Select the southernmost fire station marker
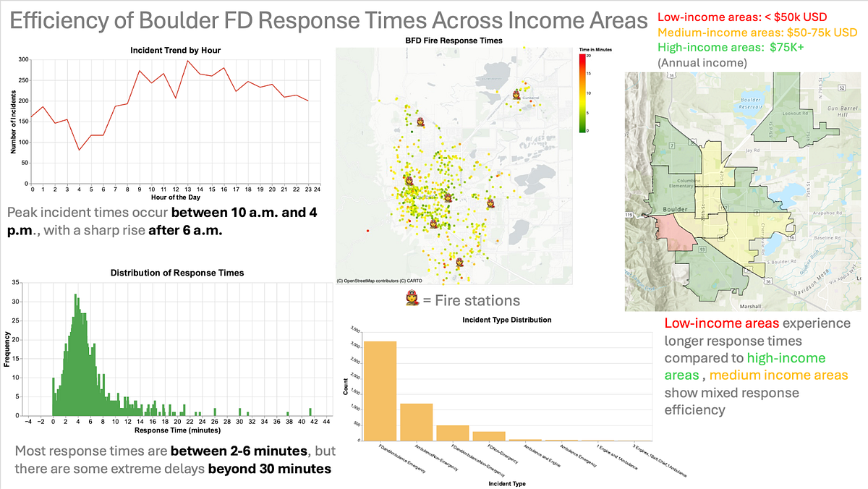The image size is (868, 489). [x=459, y=262]
